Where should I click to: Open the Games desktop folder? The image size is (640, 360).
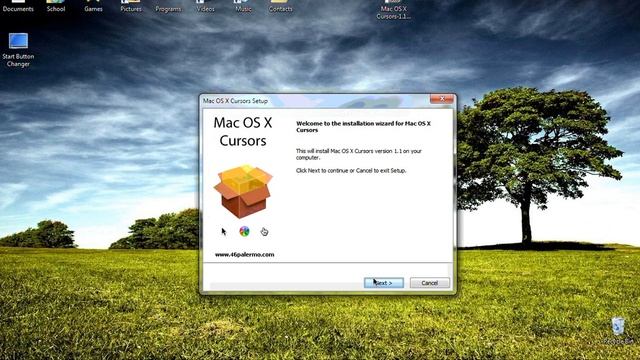pyautogui.click(x=93, y=6)
